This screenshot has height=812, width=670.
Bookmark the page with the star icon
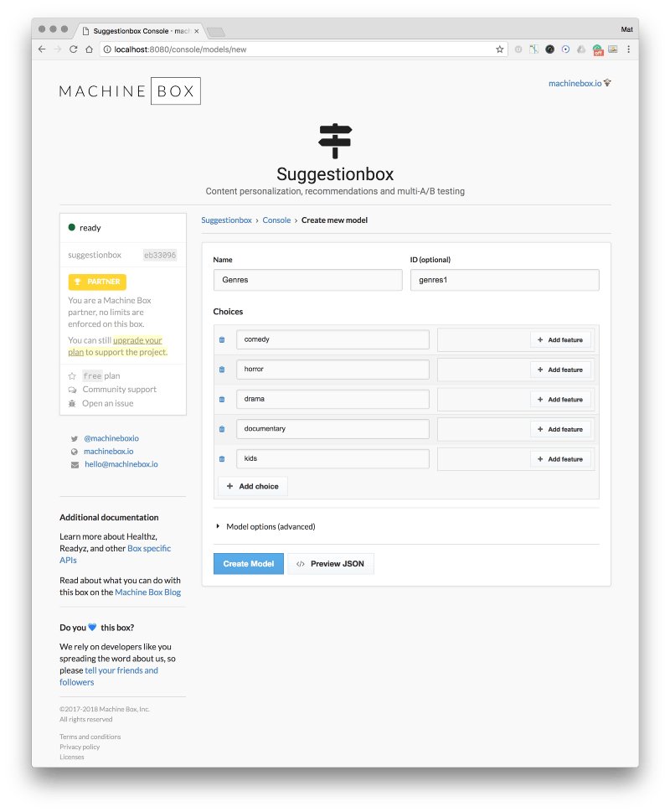coord(499,49)
